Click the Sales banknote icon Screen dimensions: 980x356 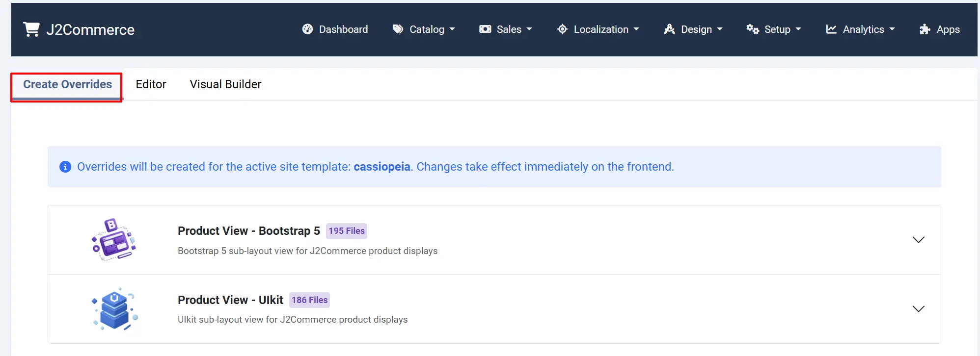(x=485, y=29)
